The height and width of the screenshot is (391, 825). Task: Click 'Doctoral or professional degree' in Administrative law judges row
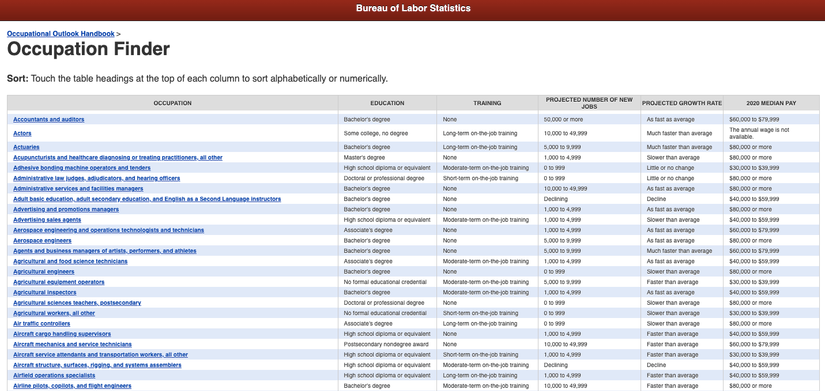click(x=384, y=178)
